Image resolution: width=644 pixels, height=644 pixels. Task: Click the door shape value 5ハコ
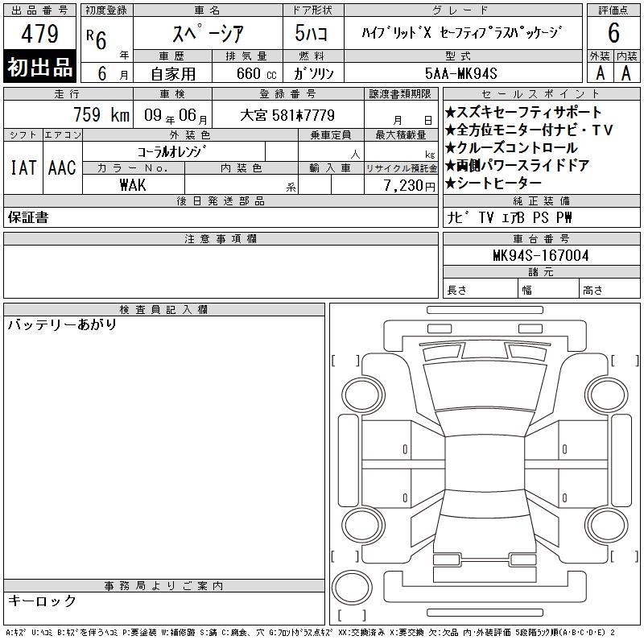pos(311,33)
